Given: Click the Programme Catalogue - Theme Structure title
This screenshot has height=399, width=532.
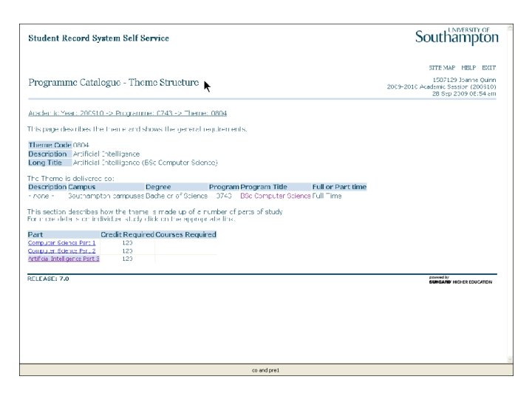Looking at the screenshot, I should click(x=113, y=83).
